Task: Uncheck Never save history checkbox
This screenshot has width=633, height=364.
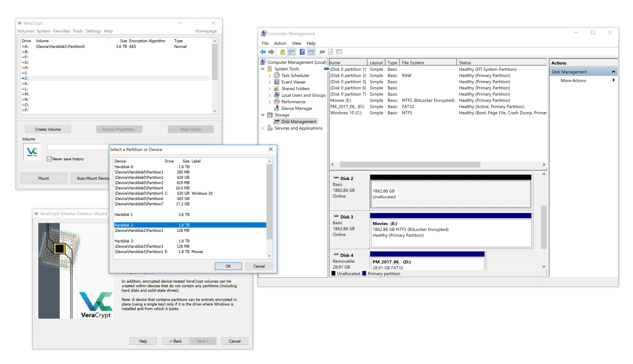Action: tap(49, 159)
